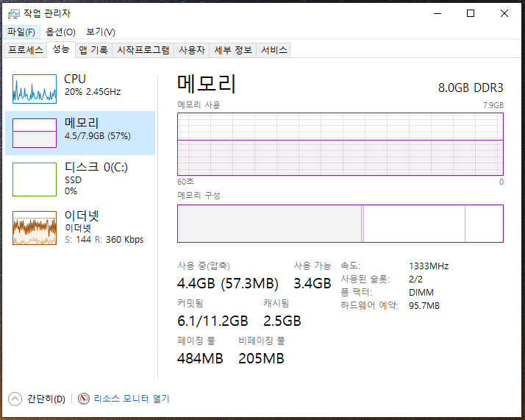The image size is (525, 420).
Task: Click the 484MB paged pool value
Action: (200, 358)
